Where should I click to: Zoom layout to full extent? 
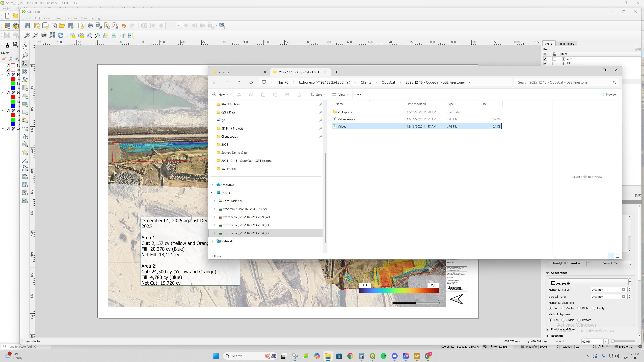tap(52, 36)
